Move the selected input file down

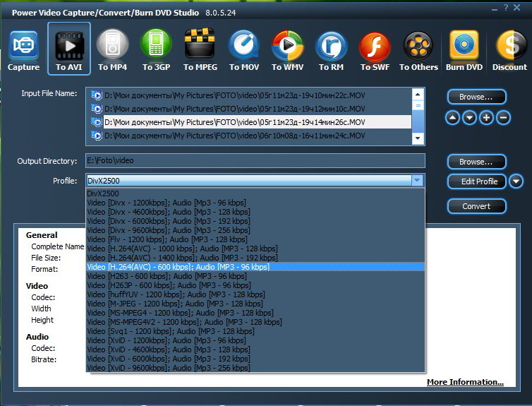click(469, 118)
